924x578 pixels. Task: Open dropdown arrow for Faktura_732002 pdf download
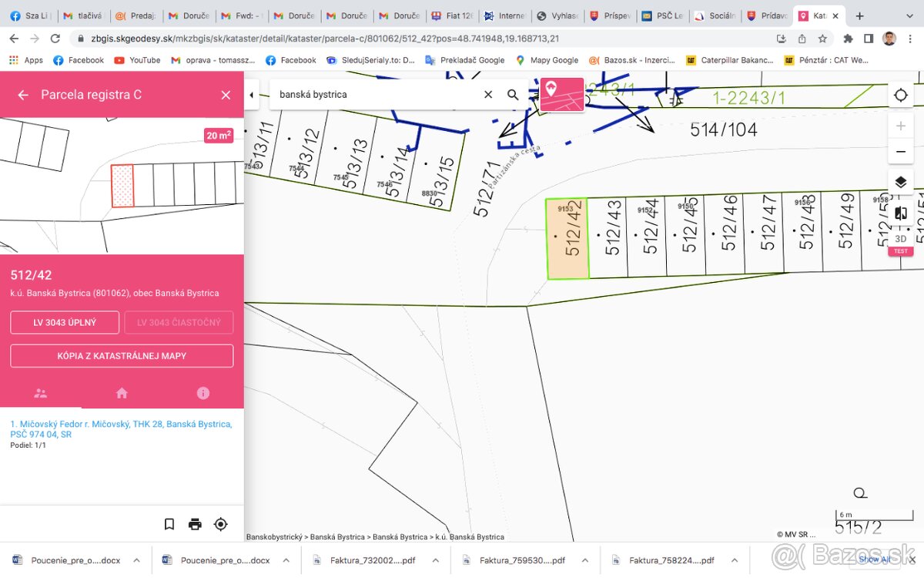(x=435, y=560)
